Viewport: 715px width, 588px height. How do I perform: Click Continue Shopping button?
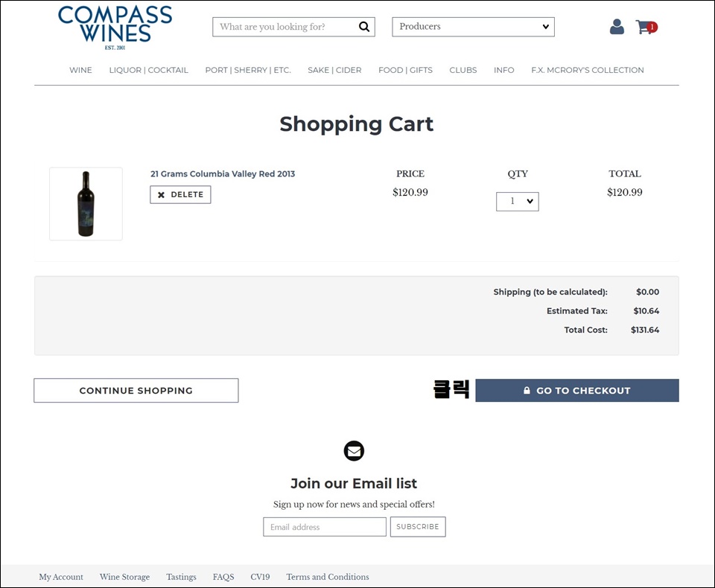pos(136,391)
